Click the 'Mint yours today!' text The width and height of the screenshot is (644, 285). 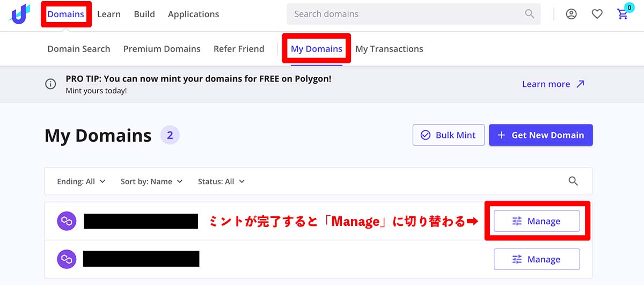coord(96,91)
